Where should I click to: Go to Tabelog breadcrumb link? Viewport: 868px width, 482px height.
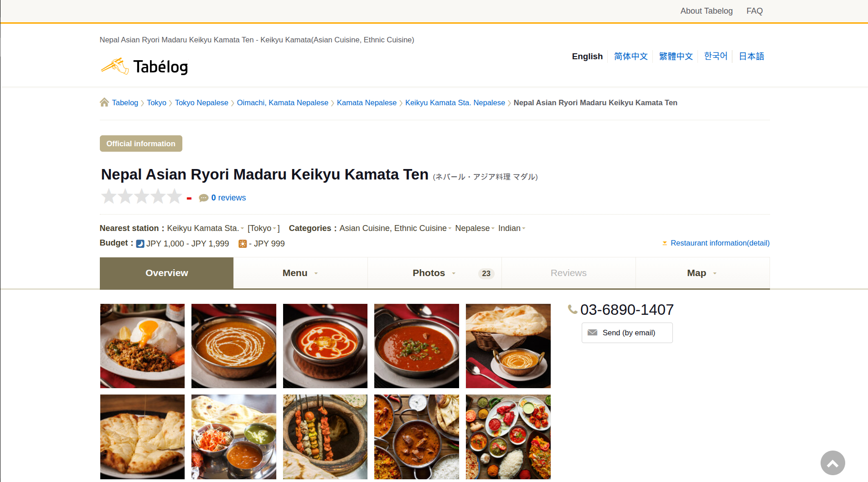(x=125, y=103)
